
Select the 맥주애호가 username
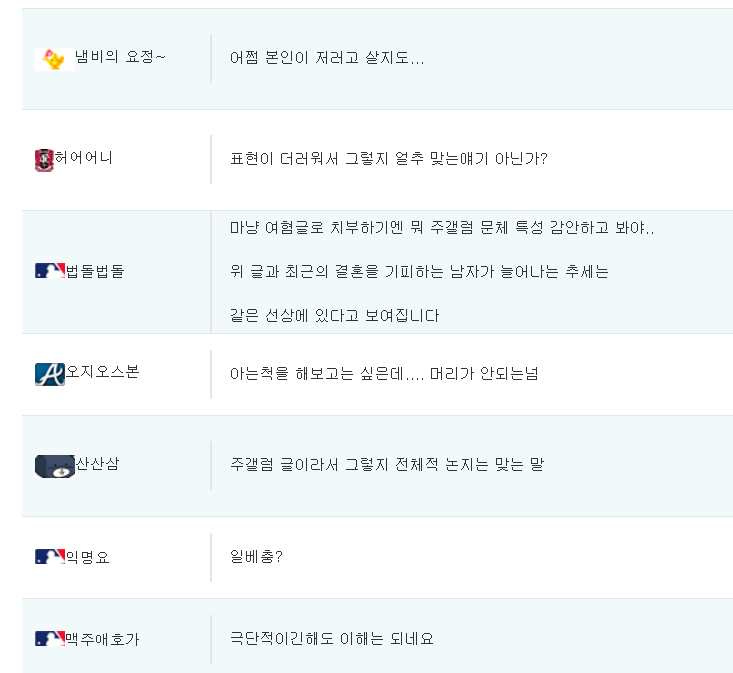(102, 638)
